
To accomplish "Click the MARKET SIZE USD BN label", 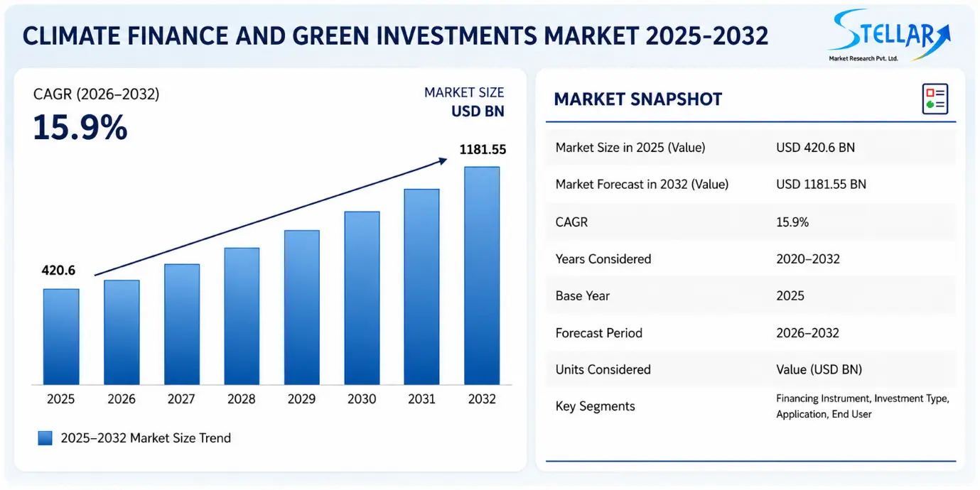I will 464,102.
